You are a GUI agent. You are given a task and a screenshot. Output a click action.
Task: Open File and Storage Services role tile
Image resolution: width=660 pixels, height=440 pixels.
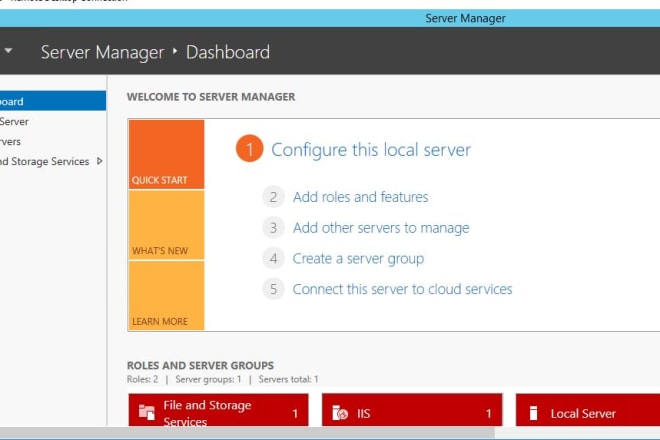[218, 410]
